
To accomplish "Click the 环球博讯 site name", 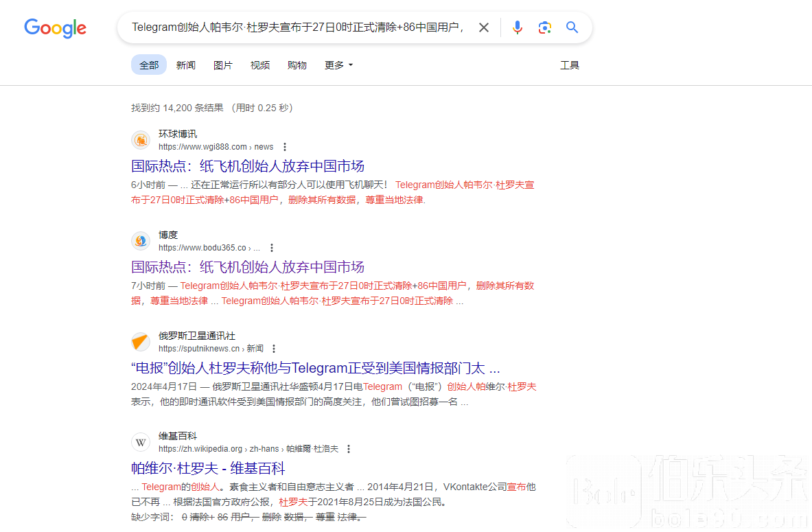I will point(178,134).
